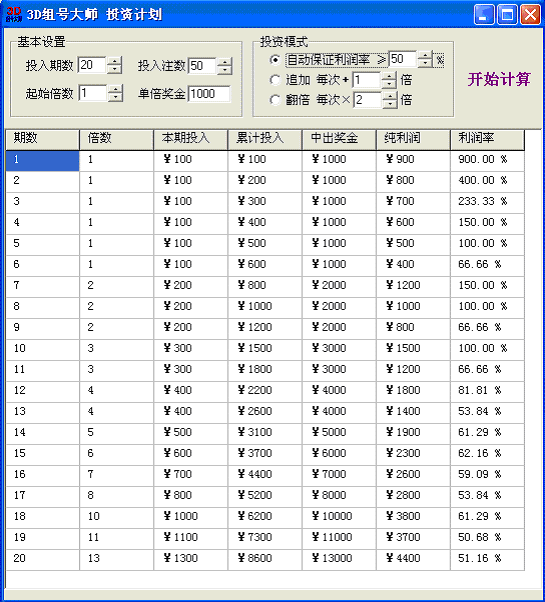545x602 pixels.
Task: Increase 起始倍数 with the up spinner arrow
Action: point(115,89)
